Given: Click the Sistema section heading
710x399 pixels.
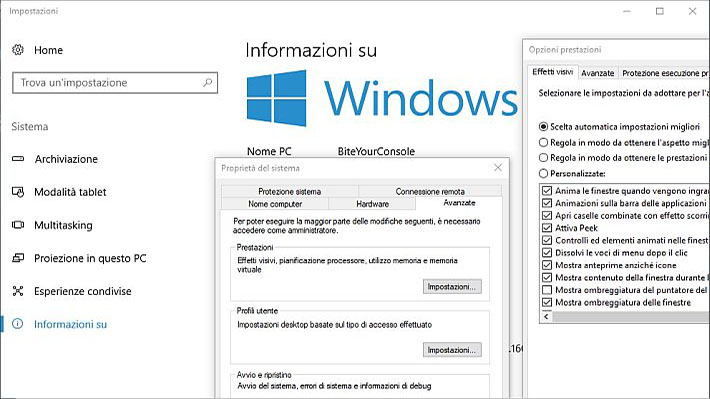Looking at the screenshot, I should [30, 126].
